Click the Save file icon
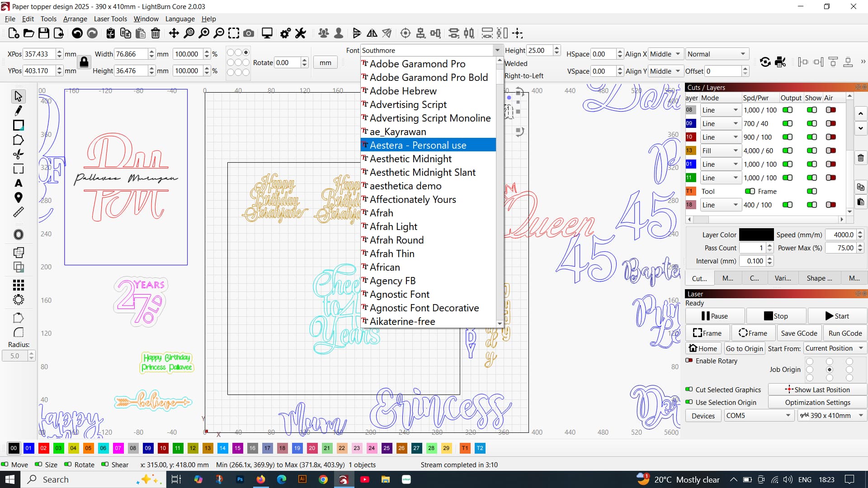Screen dimensions: 868x488 click(x=43, y=33)
